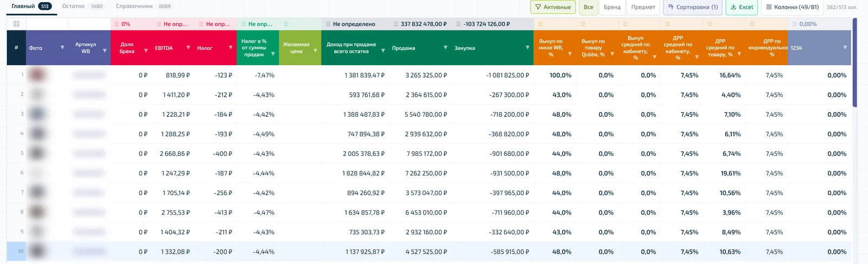Open summary menu icon above Налог column
Screen dimensions: 868x264
coord(201,24)
